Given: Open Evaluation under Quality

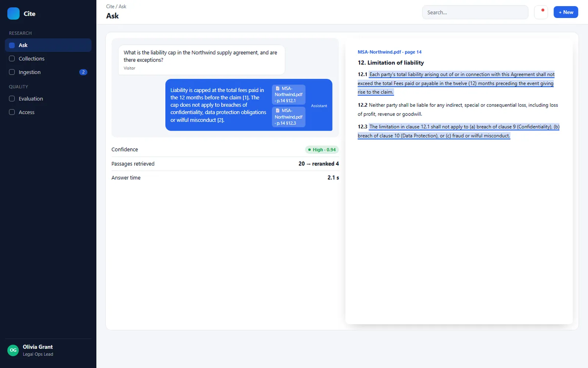Looking at the screenshot, I should pyautogui.click(x=48, y=99).
